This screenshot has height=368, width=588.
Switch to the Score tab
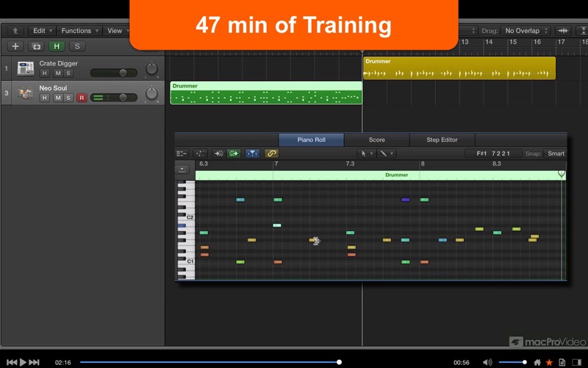[376, 140]
